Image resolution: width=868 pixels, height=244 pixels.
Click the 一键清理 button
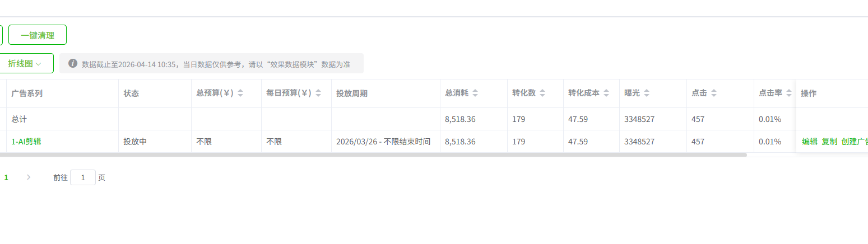click(38, 35)
